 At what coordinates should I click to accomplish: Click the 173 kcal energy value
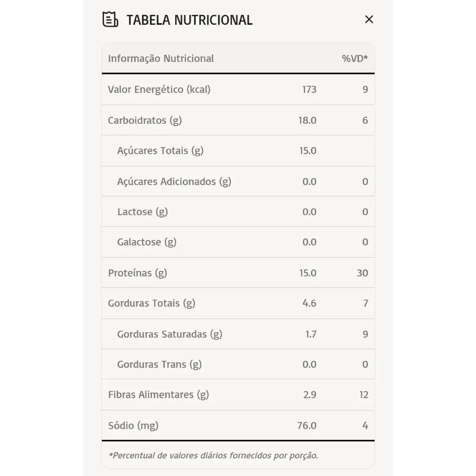(x=309, y=89)
